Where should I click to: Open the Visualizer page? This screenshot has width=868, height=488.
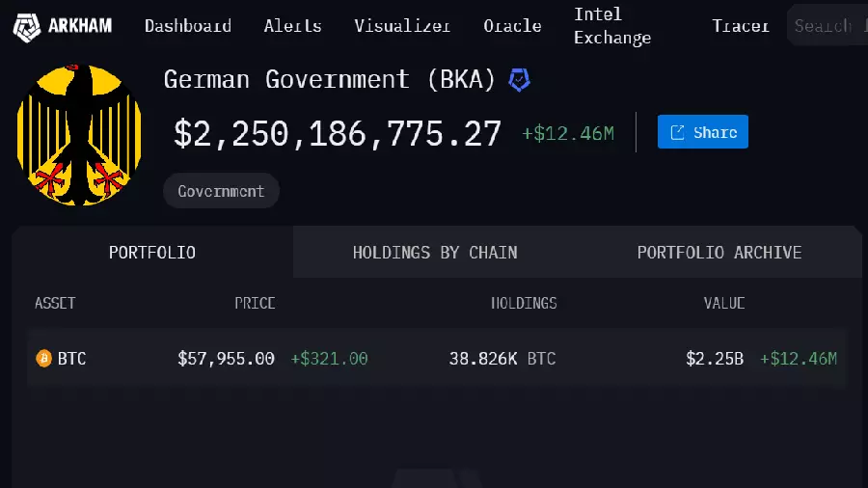(x=402, y=26)
